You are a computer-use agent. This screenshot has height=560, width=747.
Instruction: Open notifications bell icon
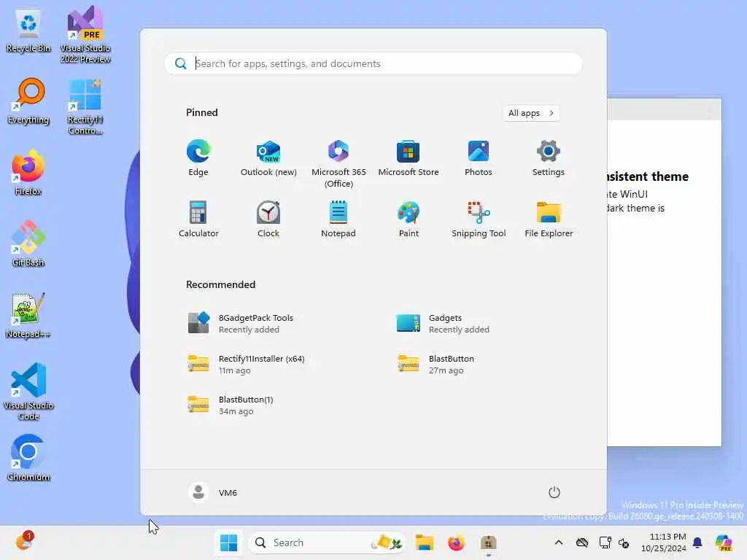(697, 542)
